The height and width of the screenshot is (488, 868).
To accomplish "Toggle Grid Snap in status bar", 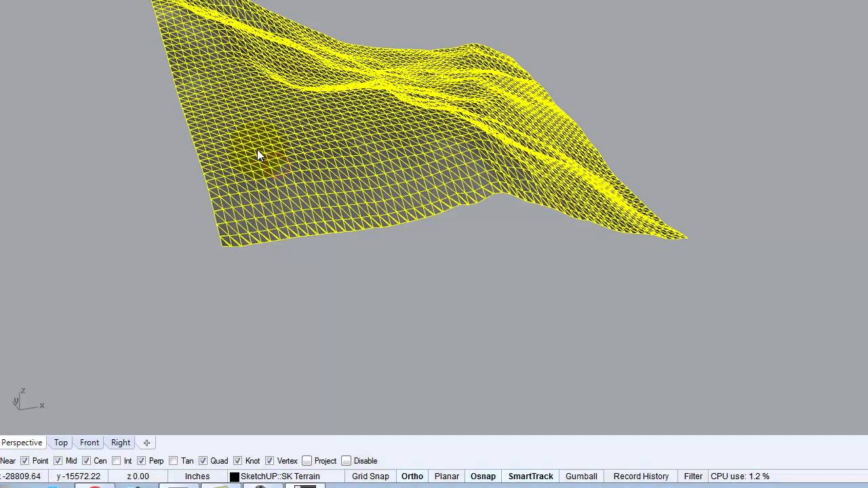I will tap(370, 476).
